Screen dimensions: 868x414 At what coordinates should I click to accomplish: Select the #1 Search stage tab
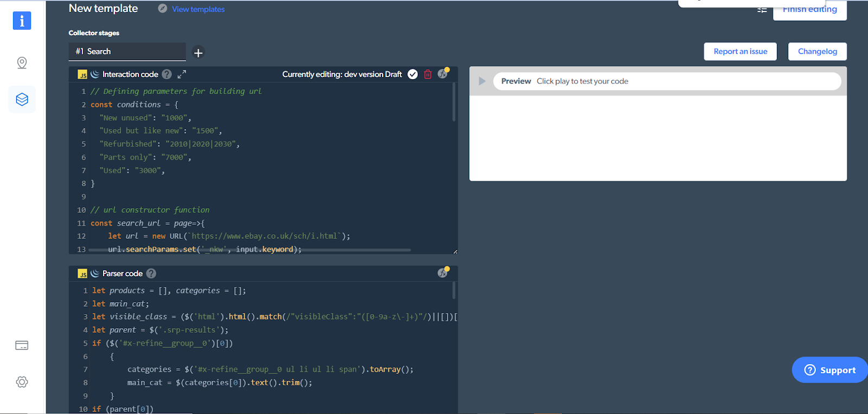pyautogui.click(x=127, y=52)
